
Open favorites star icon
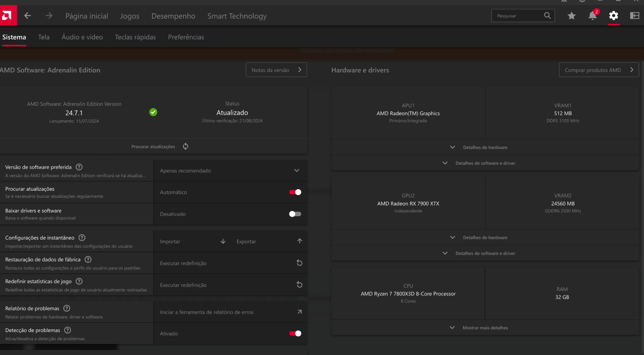572,16
